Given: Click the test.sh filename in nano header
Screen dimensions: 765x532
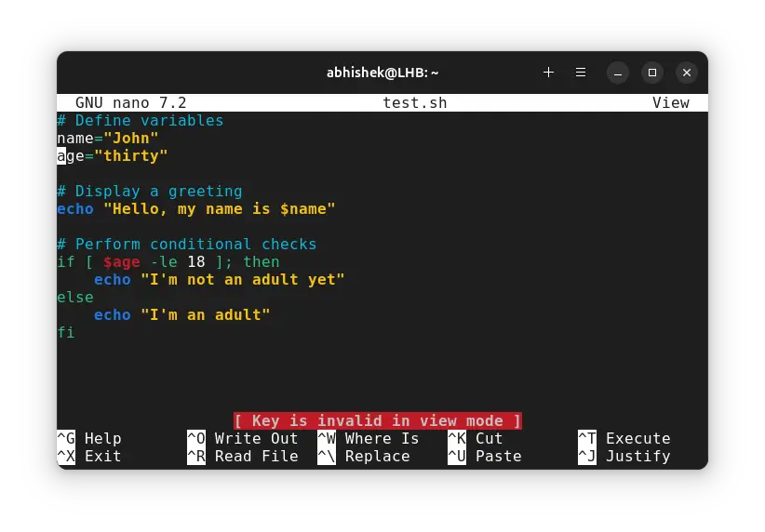Looking at the screenshot, I should pyautogui.click(x=414, y=102).
